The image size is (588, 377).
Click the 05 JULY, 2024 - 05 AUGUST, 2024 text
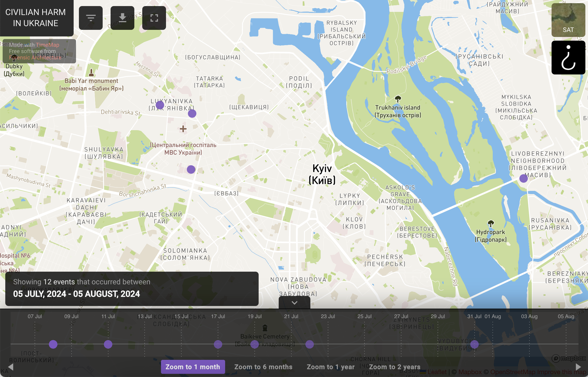pyautogui.click(x=77, y=294)
